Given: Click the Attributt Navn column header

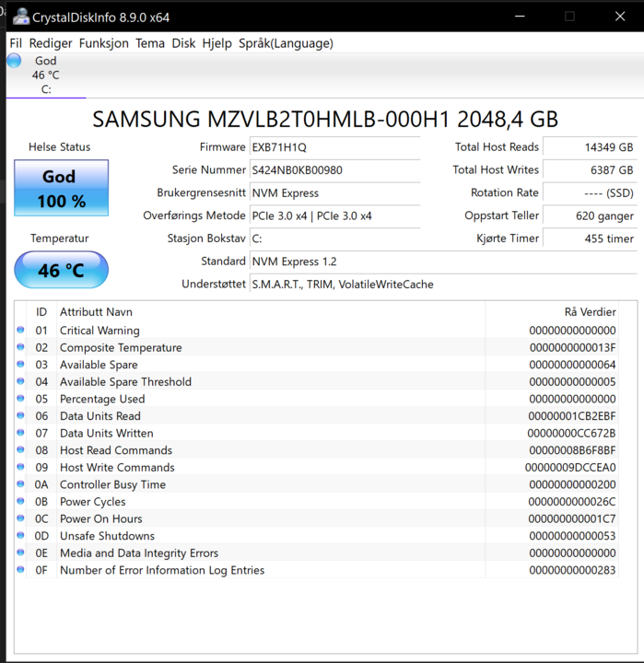Looking at the screenshot, I should (271, 311).
